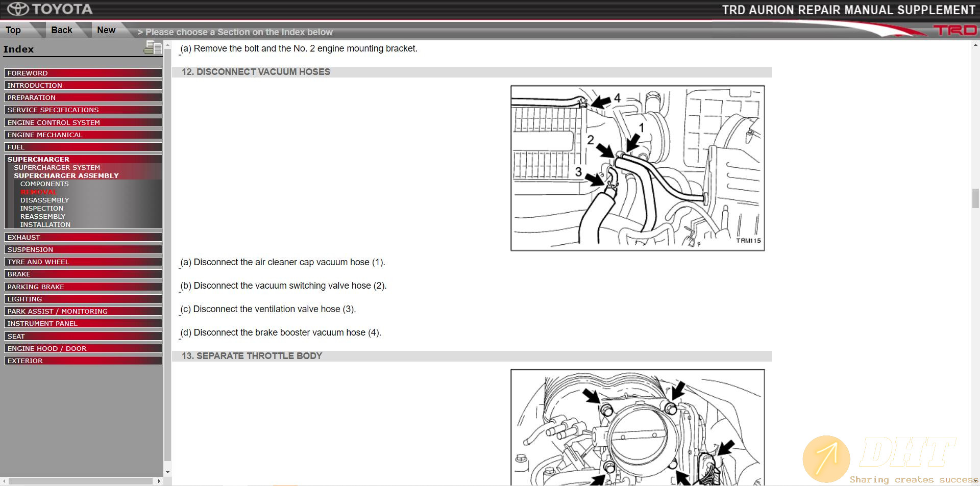The height and width of the screenshot is (486, 980).
Task: Click index scrollbar left arrow
Action: pyautogui.click(x=5, y=481)
